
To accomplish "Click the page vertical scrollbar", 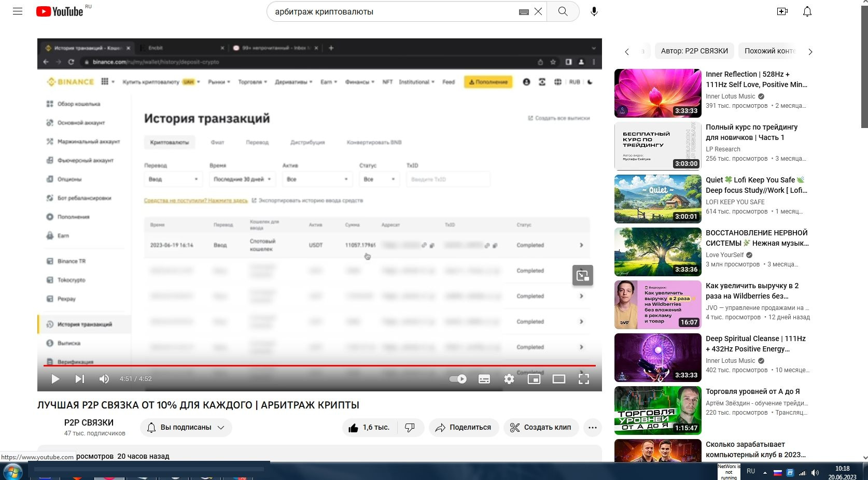I will pyautogui.click(x=864, y=67).
